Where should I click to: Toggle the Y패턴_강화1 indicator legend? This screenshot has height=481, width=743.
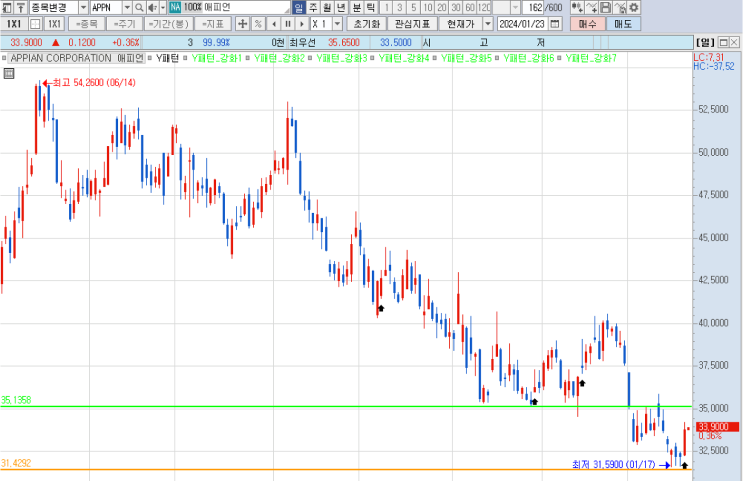[217, 58]
